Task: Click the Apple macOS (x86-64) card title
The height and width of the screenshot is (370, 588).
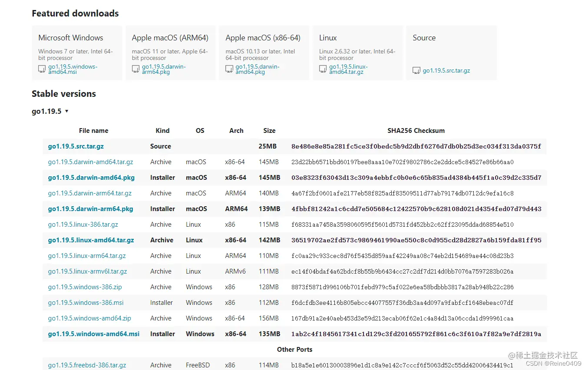Action: (263, 38)
